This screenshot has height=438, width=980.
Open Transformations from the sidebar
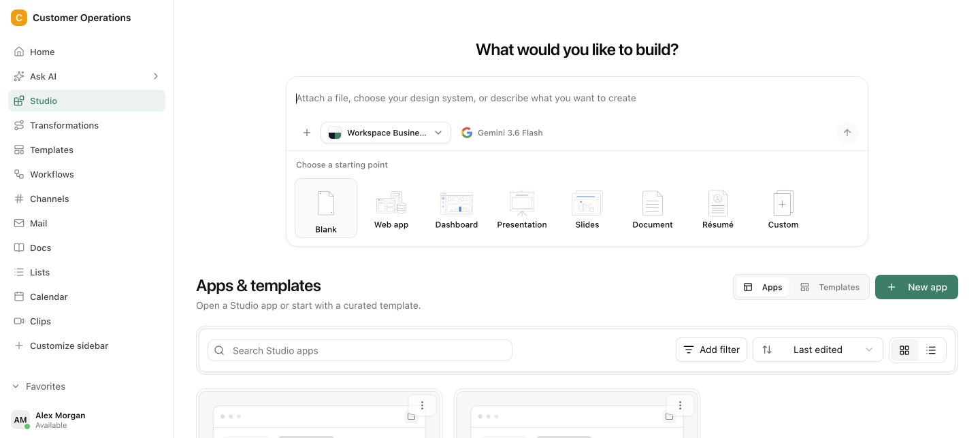pos(86,125)
